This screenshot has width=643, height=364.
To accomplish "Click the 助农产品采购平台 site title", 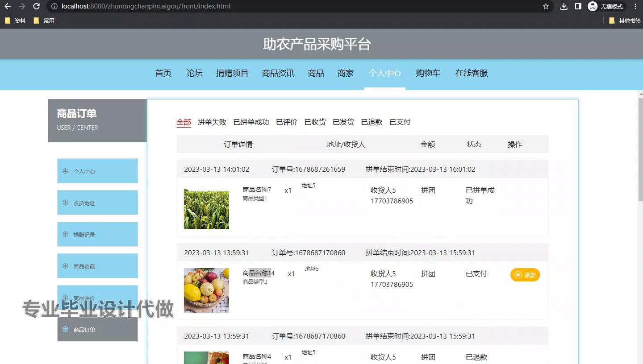I will click(x=317, y=44).
